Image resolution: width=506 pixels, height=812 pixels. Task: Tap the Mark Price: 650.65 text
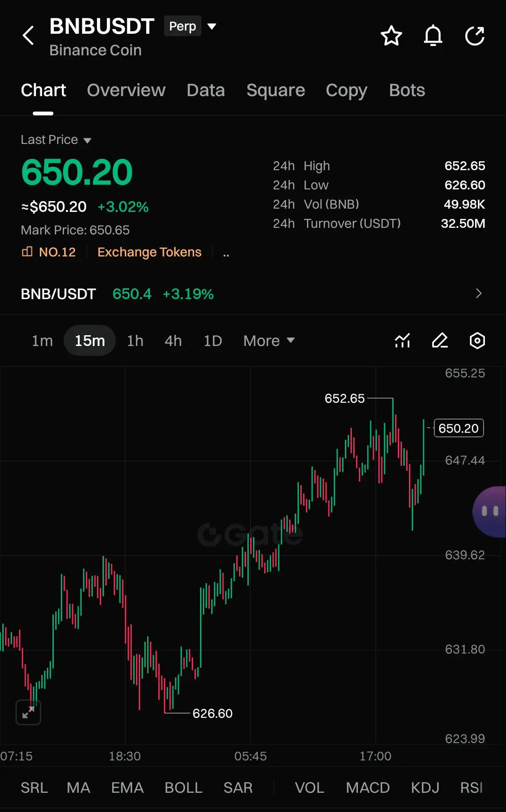[75, 230]
